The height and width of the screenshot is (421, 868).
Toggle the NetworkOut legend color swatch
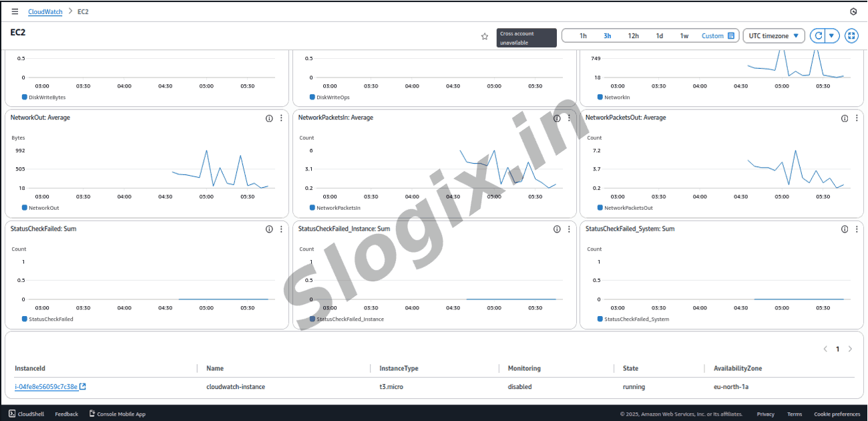(x=25, y=208)
